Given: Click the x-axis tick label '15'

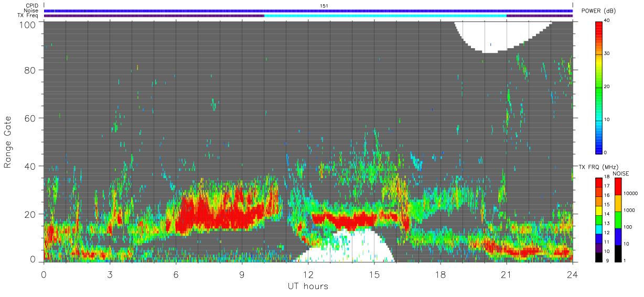Looking at the screenshot, I should point(374,274).
